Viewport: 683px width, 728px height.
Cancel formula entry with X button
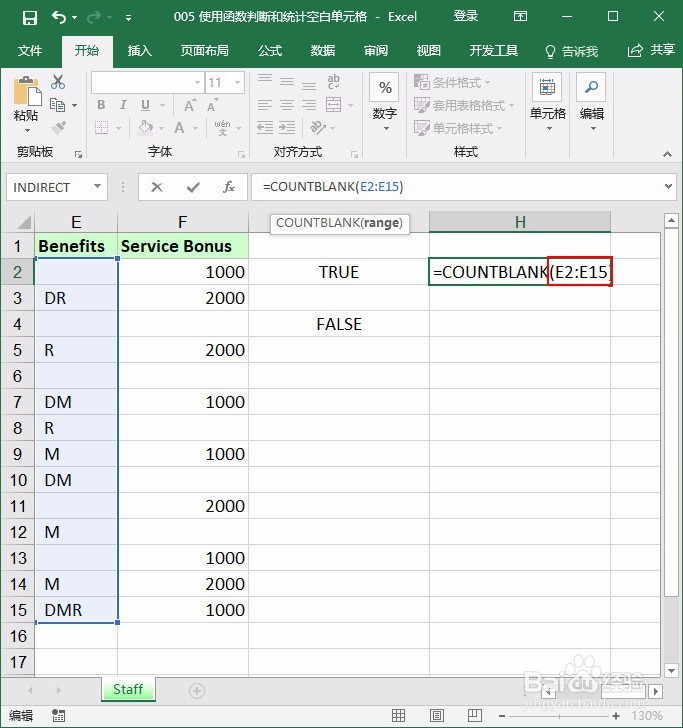[x=157, y=187]
